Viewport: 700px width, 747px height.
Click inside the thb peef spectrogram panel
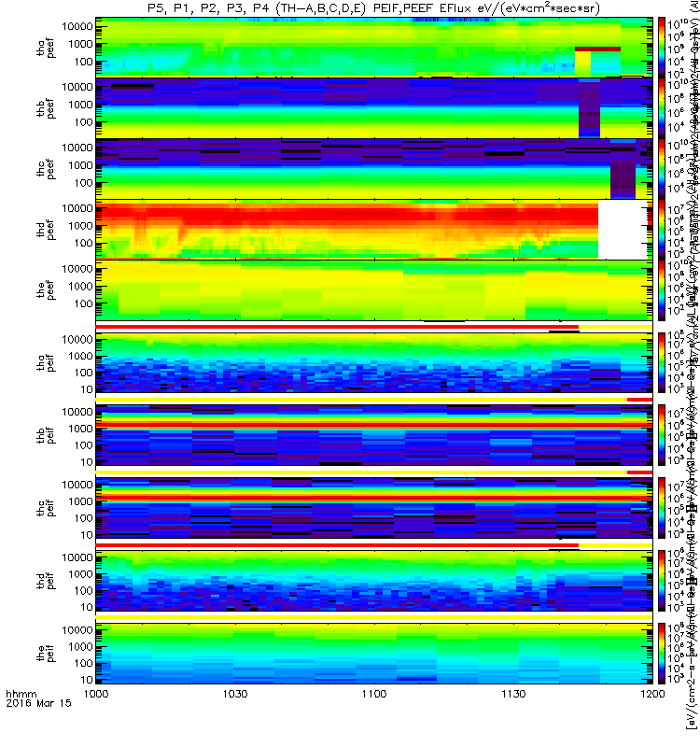pyautogui.click(x=374, y=108)
